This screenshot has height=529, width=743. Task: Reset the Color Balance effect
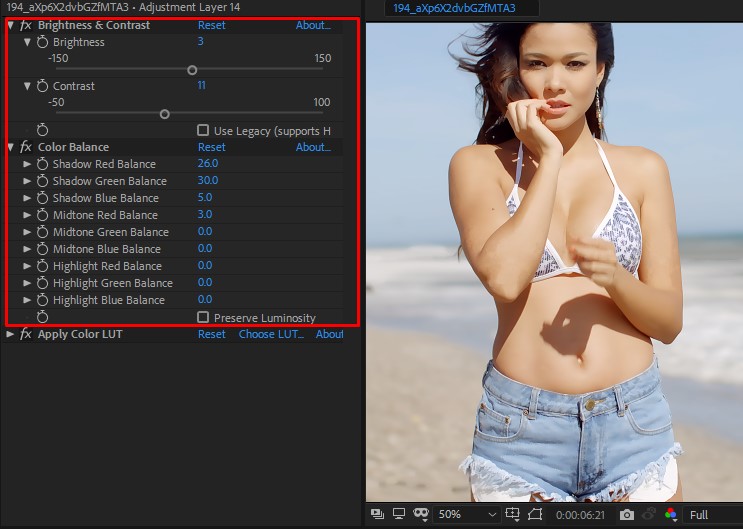(x=211, y=147)
